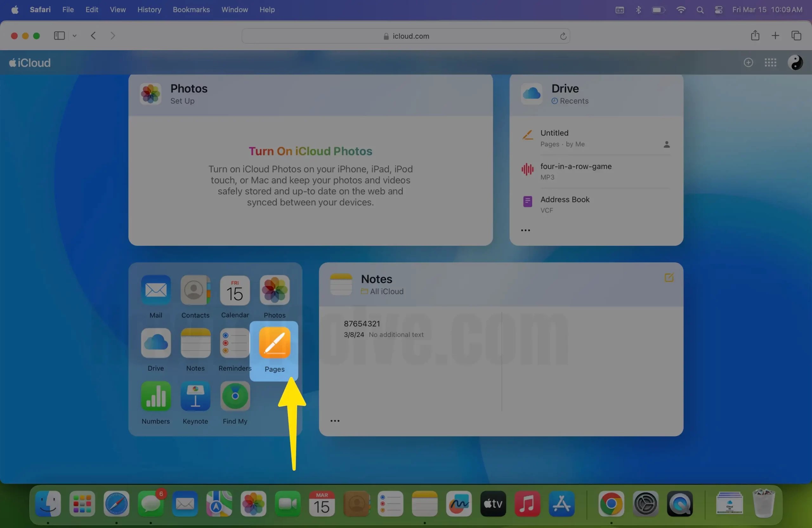Click the profile account icon top right

[x=796, y=62]
